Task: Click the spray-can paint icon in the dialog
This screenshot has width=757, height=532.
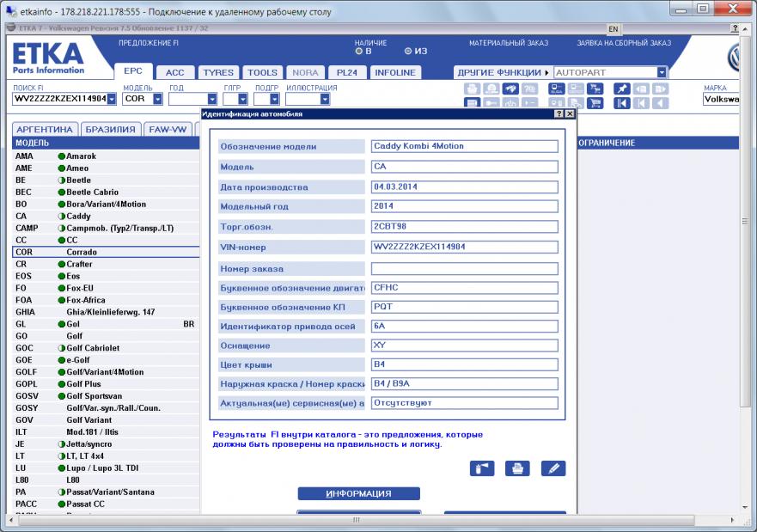Action: (x=482, y=468)
